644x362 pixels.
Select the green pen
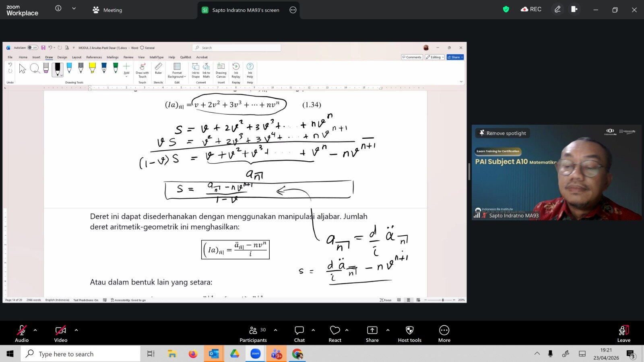click(x=116, y=68)
